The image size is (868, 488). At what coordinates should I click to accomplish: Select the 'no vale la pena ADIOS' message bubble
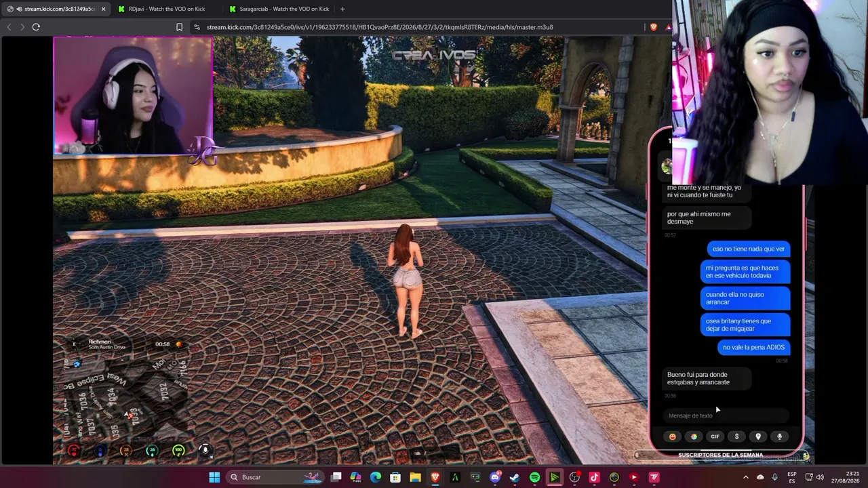click(753, 347)
